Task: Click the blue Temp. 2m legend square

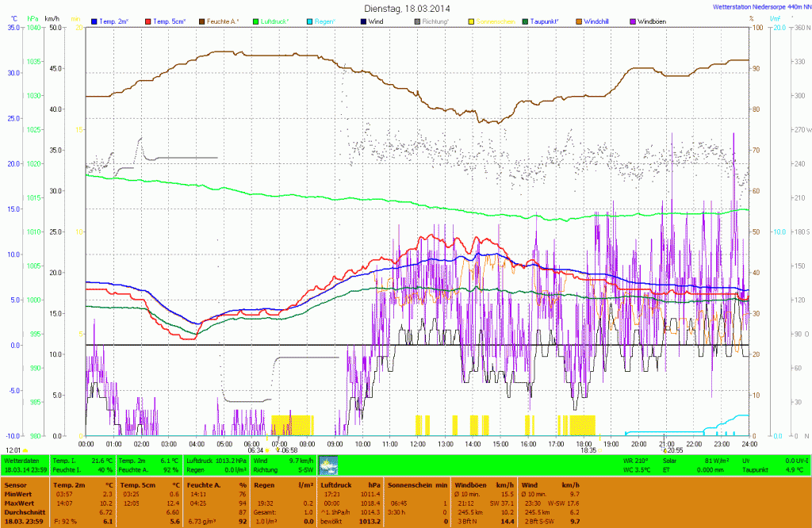Action: pyautogui.click(x=94, y=21)
